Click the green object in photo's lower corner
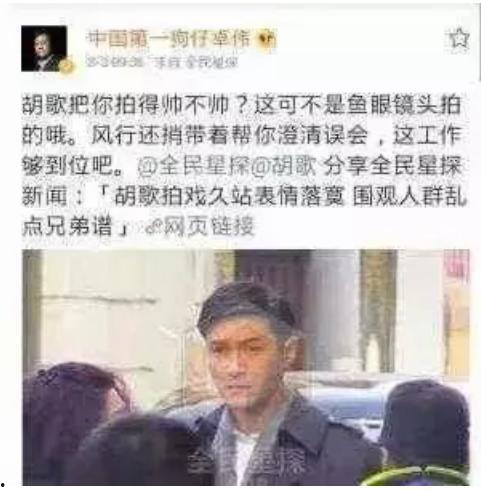This screenshot has height=491, width=481. (415, 476)
